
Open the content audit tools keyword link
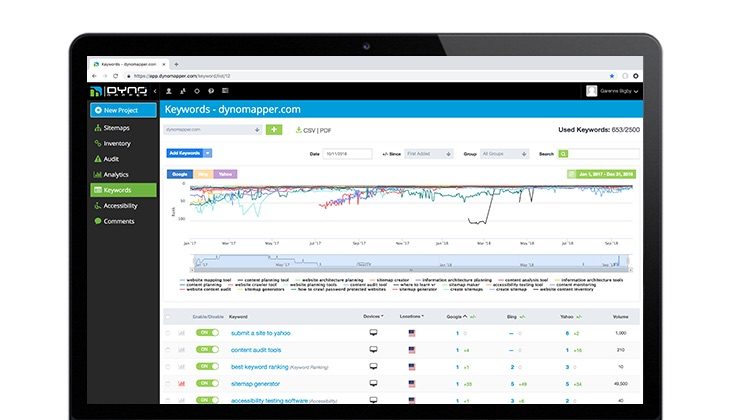(256, 350)
